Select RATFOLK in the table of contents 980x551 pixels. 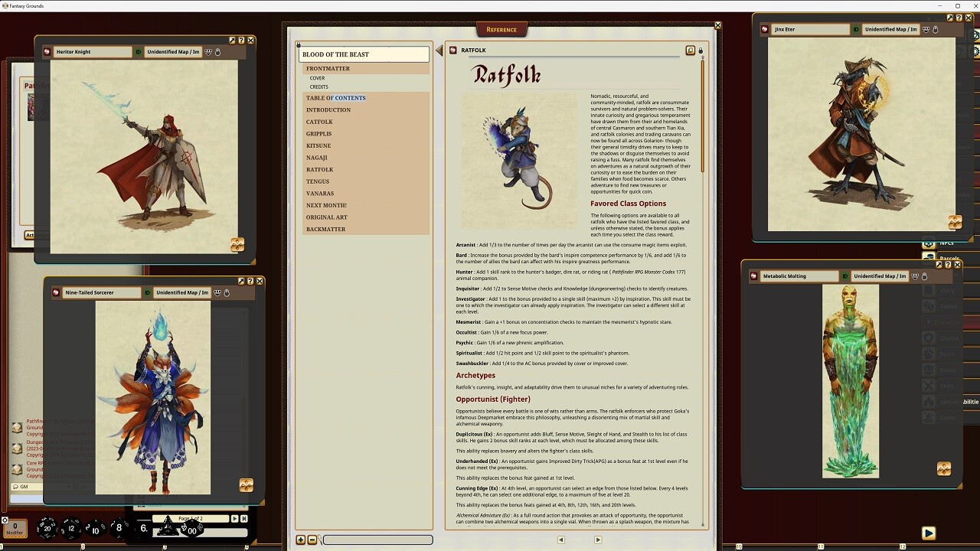pos(320,169)
